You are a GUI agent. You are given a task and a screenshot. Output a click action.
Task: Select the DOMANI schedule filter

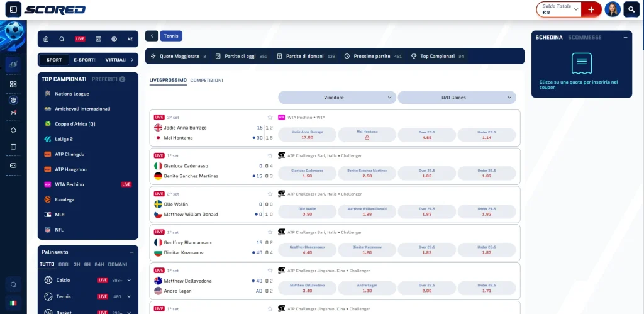118,264
